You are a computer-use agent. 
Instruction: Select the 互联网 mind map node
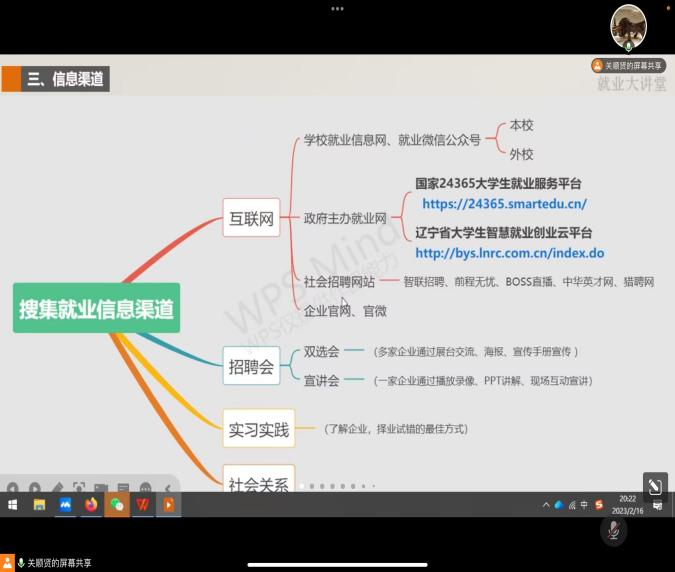tap(251, 218)
